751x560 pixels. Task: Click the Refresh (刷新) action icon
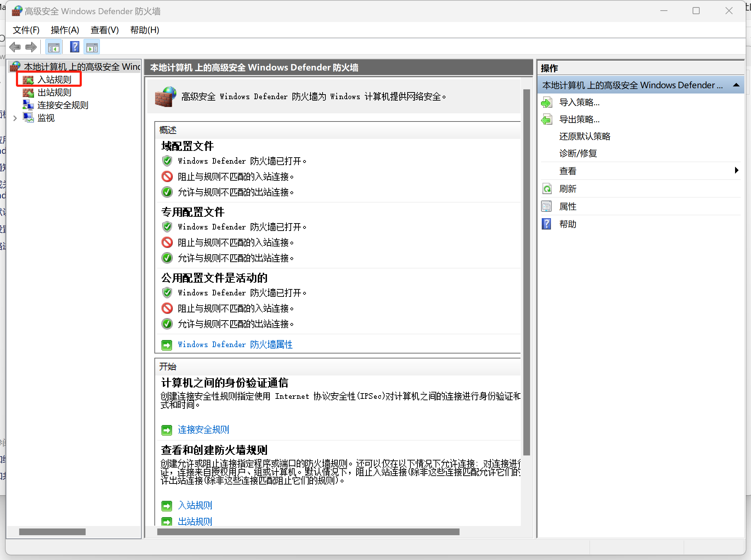(547, 189)
